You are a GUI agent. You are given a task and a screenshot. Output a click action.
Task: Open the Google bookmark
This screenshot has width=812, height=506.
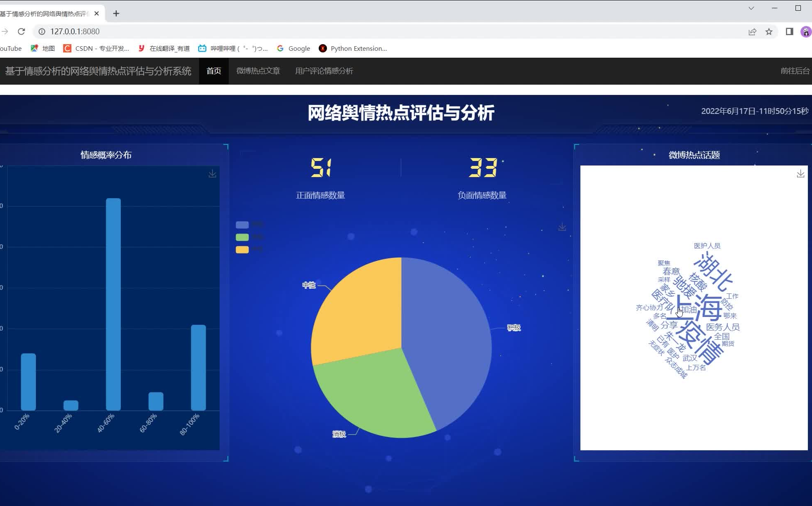pos(294,48)
